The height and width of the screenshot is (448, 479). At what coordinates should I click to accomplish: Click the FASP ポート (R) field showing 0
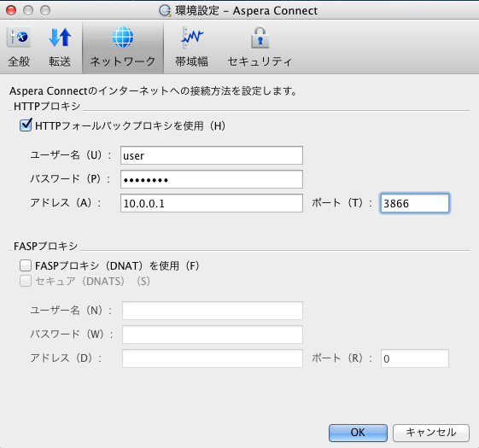[415, 358]
